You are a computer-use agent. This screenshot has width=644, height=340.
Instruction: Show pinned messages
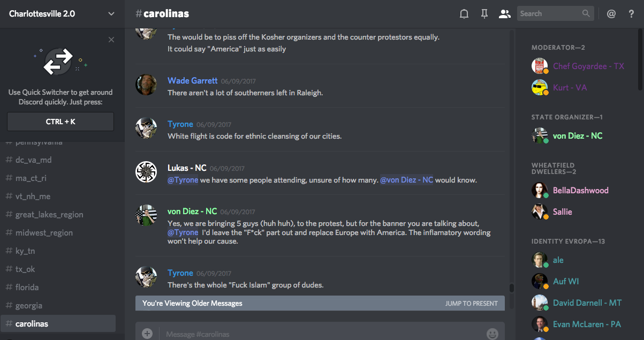click(484, 14)
